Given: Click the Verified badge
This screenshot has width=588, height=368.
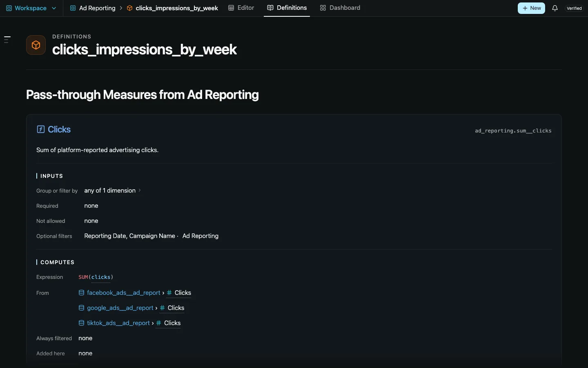Looking at the screenshot, I should click(x=574, y=8).
